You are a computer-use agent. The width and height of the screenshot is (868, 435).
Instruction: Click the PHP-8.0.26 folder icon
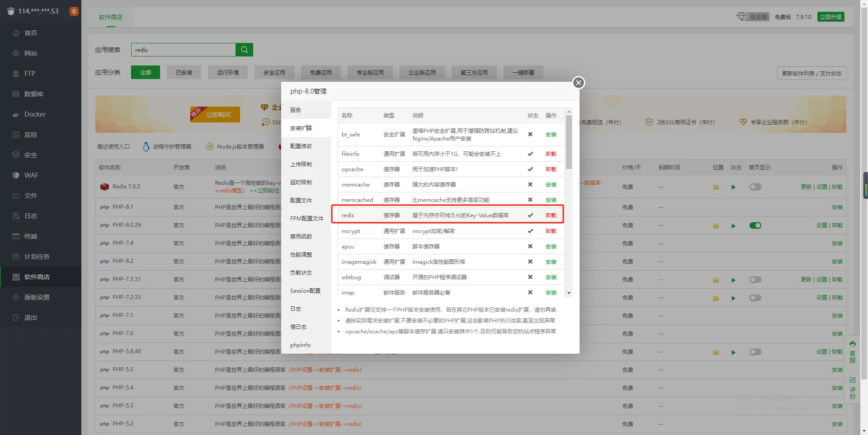click(x=716, y=225)
